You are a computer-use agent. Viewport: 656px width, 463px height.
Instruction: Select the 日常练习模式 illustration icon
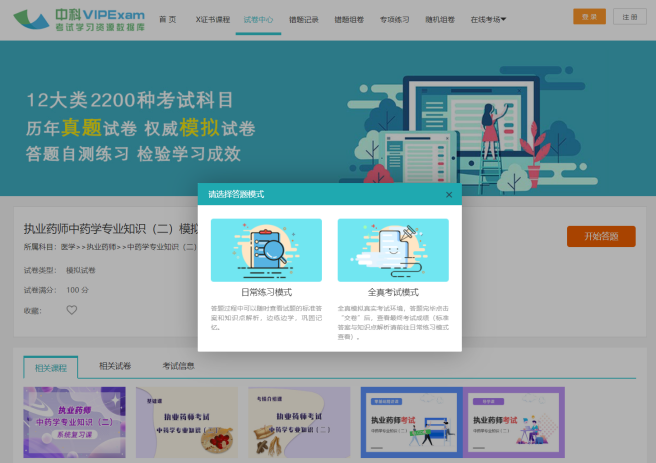[266, 250]
